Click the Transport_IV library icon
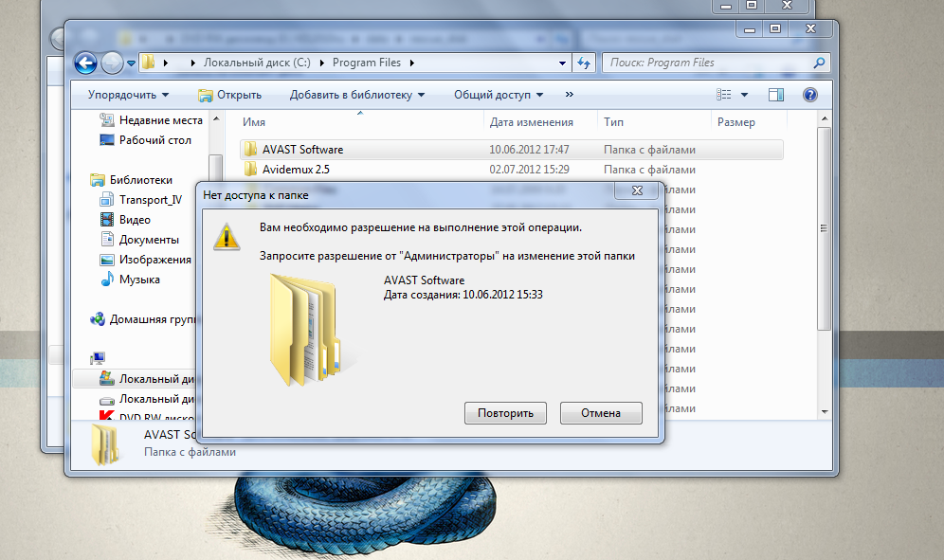 pos(106,199)
